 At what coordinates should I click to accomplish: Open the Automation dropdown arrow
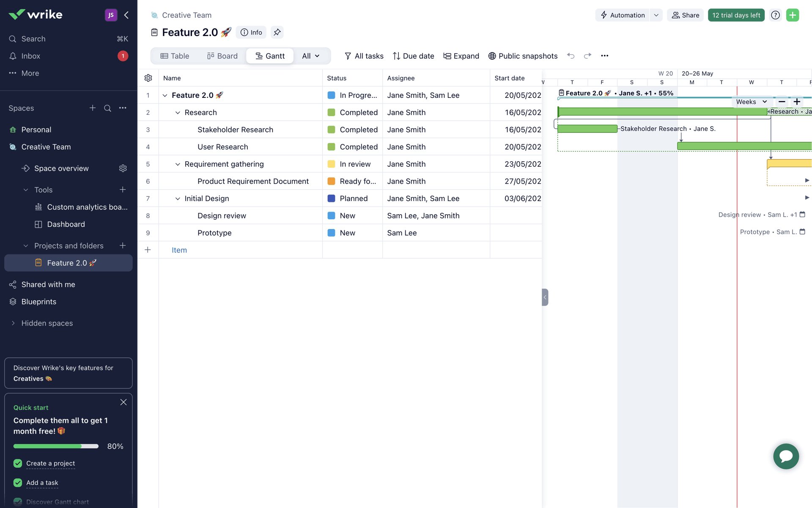point(656,15)
